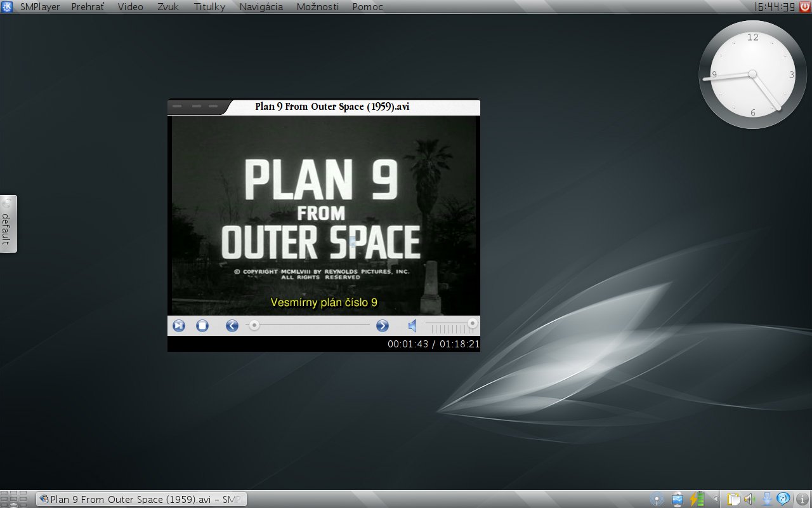Open the Možnosti menu
Image resolution: width=812 pixels, height=508 pixels.
(x=318, y=7)
